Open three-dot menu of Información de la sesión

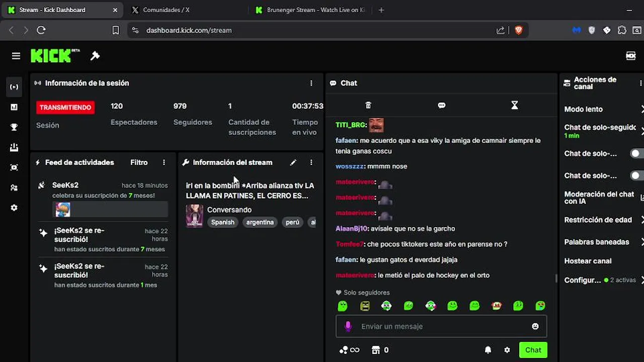(311, 83)
